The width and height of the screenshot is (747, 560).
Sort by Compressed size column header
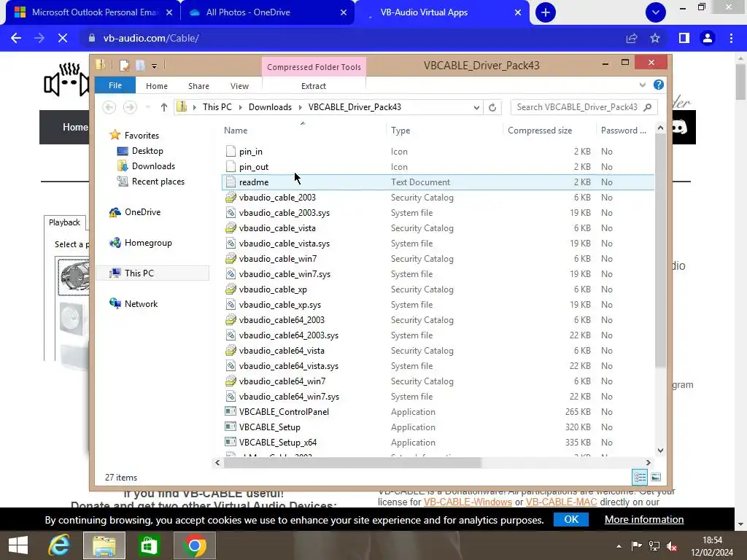click(540, 130)
